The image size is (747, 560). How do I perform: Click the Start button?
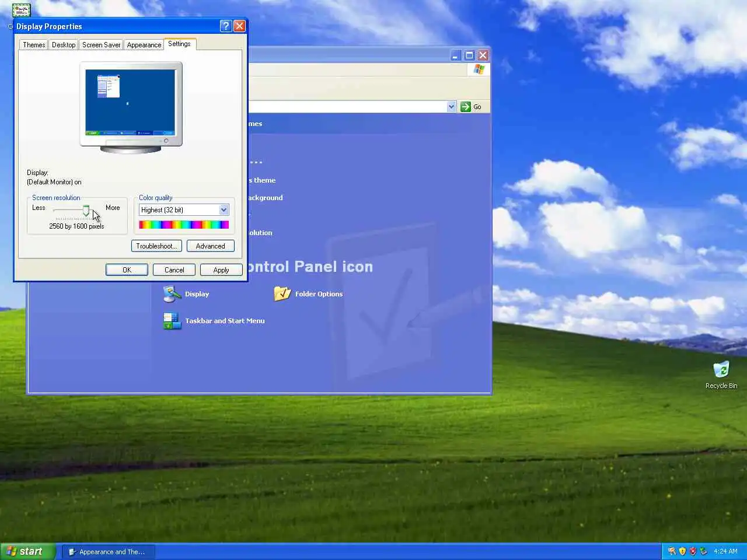(x=27, y=551)
